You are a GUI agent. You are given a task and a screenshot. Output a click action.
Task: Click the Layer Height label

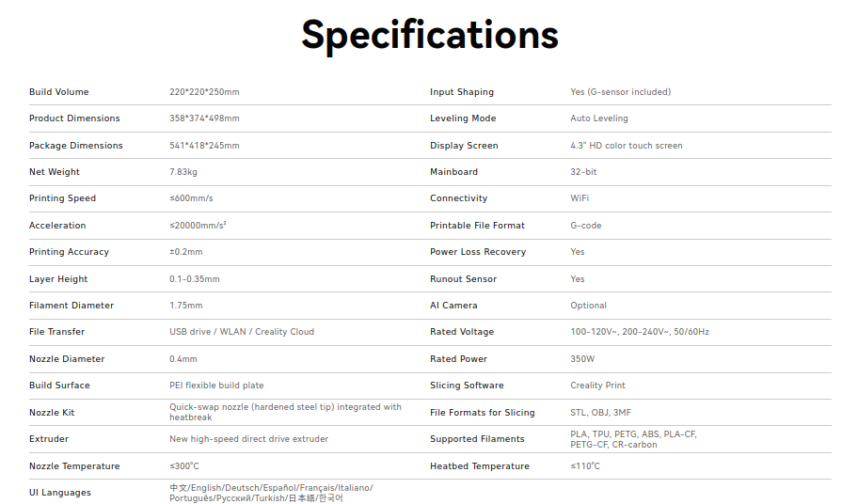(x=58, y=279)
